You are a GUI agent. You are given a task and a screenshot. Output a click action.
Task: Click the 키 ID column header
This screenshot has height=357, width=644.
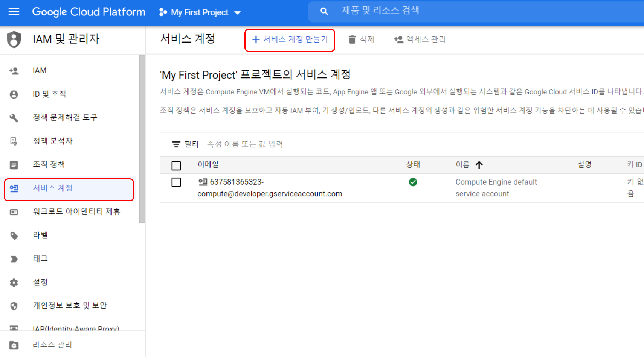(x=635, y=165)
